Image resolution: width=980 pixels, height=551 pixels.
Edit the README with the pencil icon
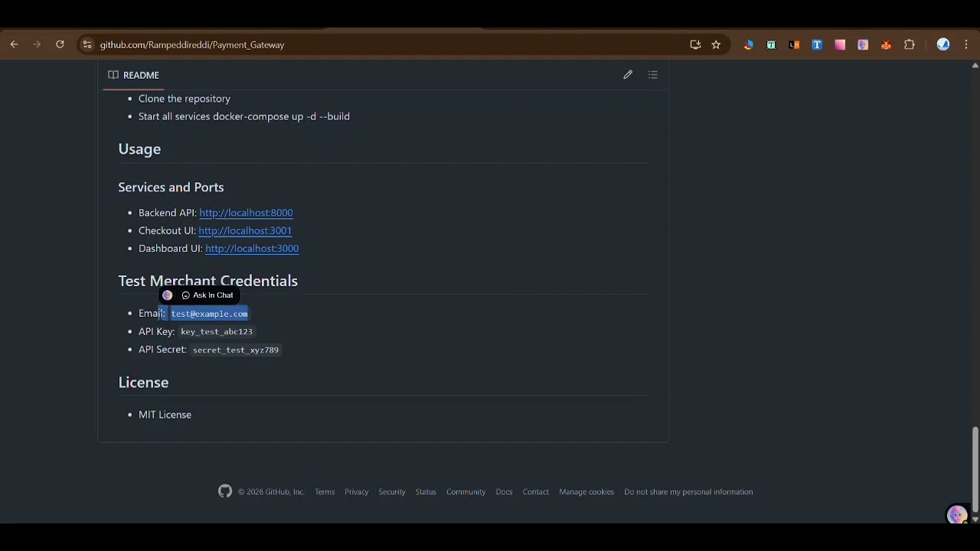628,75
